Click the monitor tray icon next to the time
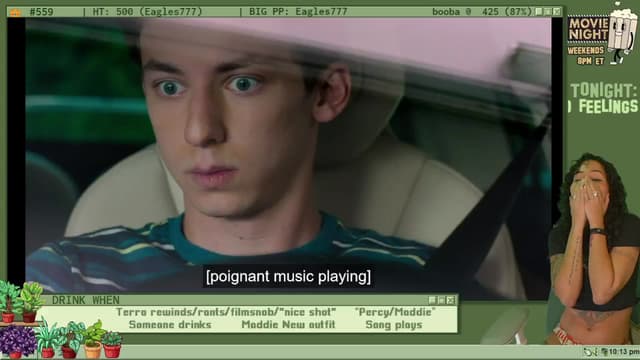This screenshot has width=640, height=360. coord(604,352)
